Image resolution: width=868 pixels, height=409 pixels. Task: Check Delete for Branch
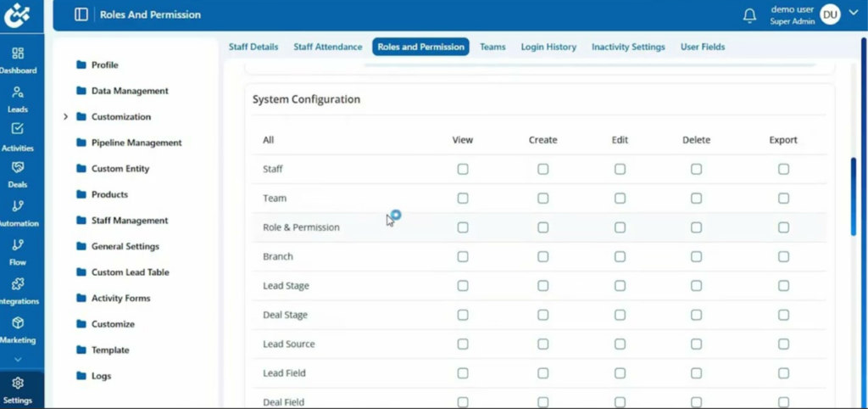697,256
